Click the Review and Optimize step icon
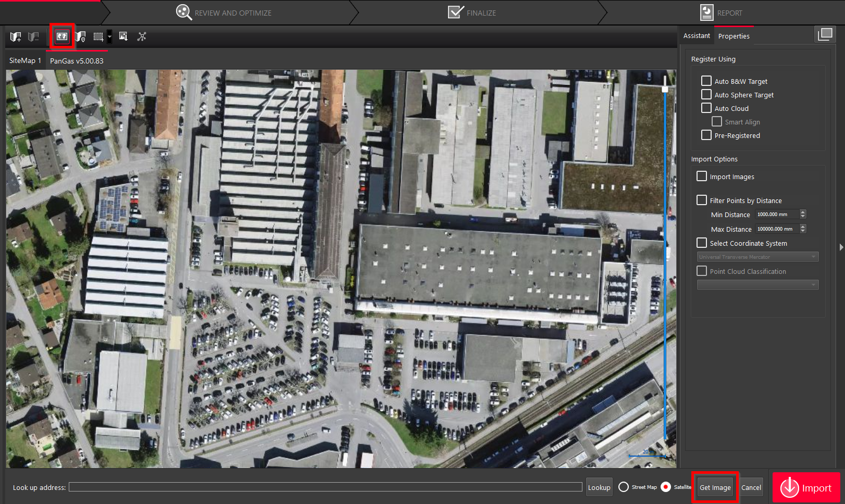Image resolution: width=845 pixels, height=504 pixels. coord(183,12)
